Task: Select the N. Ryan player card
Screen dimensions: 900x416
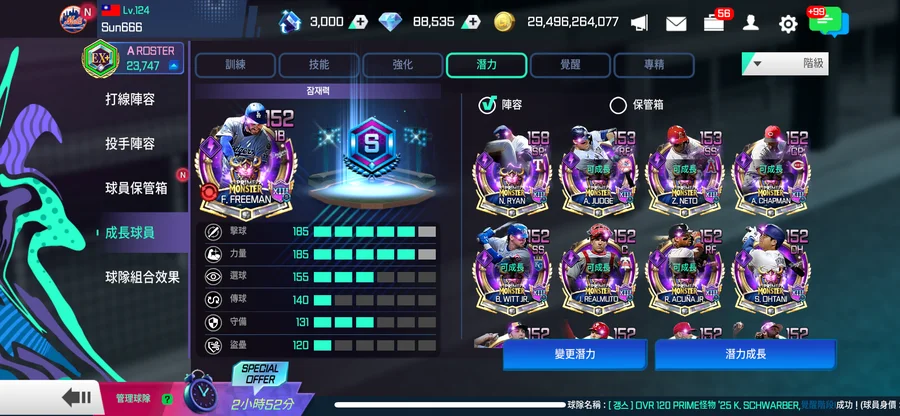Action: (511, 172)
